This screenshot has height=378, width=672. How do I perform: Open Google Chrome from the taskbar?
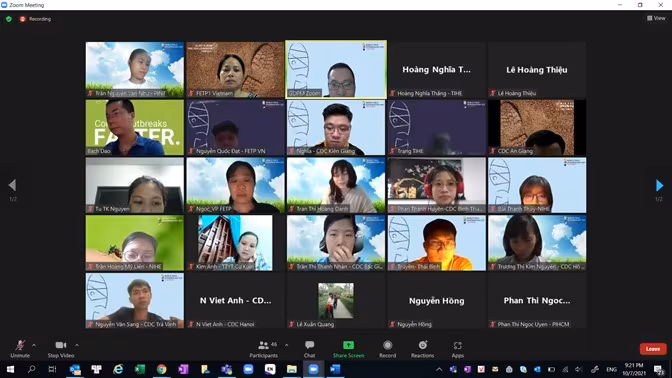coord(161,369)
